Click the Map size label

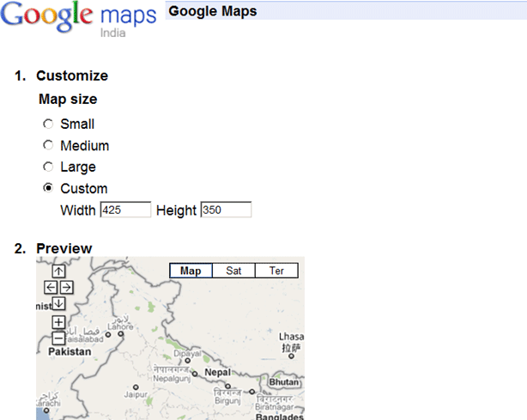(x=68, y=99)
